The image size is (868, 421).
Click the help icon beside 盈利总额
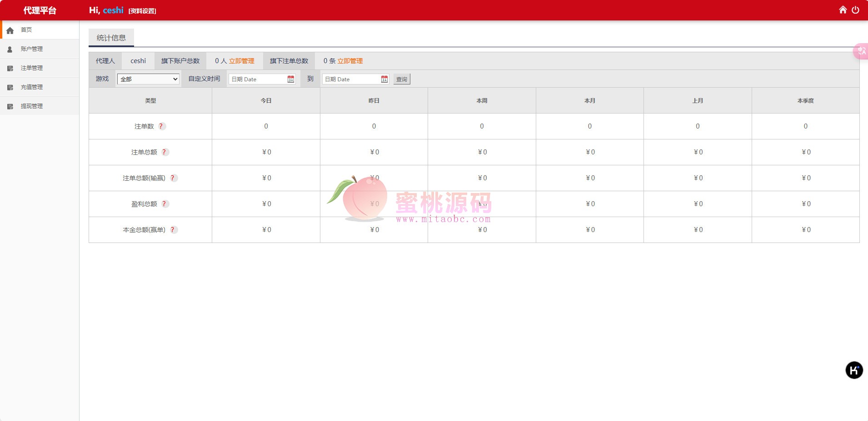(165, 204)
